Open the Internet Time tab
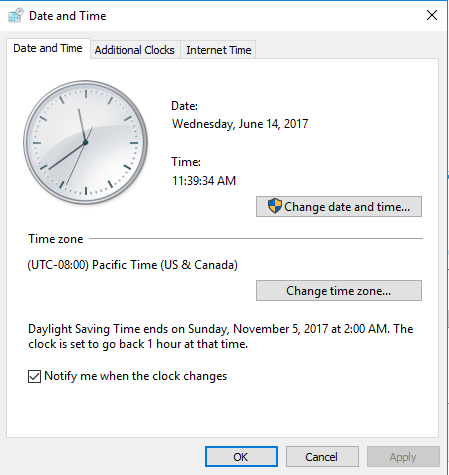The image size is (449, 475). (219, 50)
